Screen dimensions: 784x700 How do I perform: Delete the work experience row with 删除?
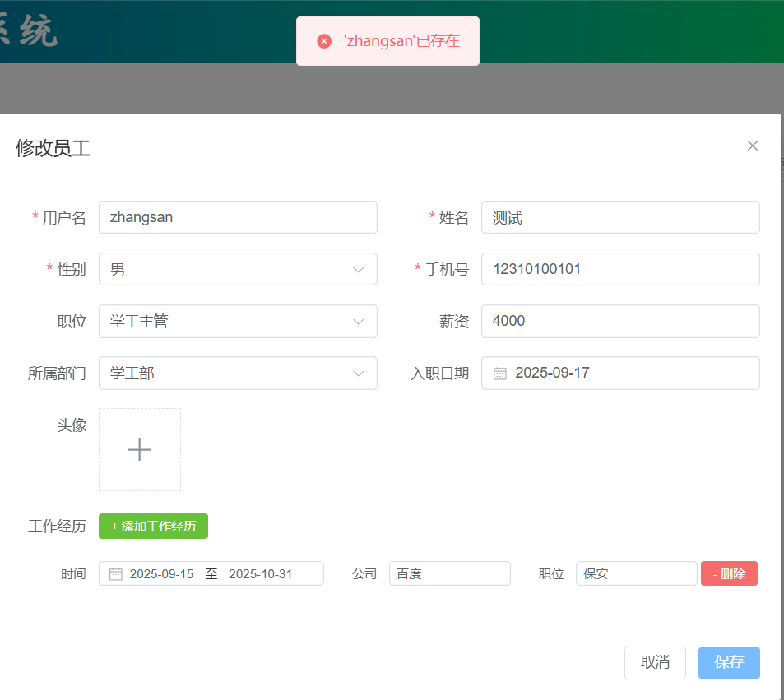[729, 573]
